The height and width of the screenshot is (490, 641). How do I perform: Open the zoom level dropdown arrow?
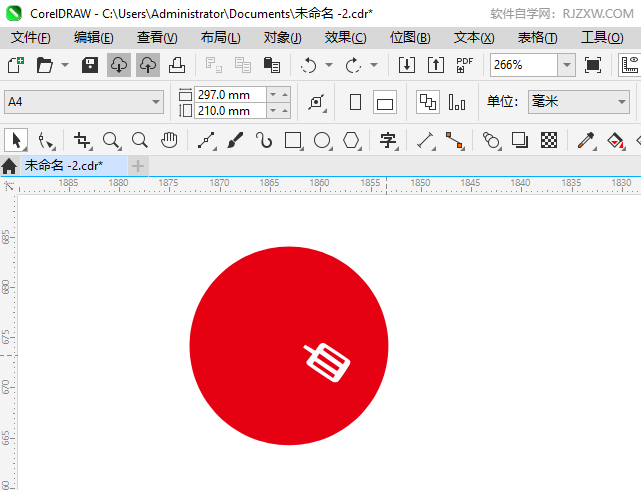[567, 65]
